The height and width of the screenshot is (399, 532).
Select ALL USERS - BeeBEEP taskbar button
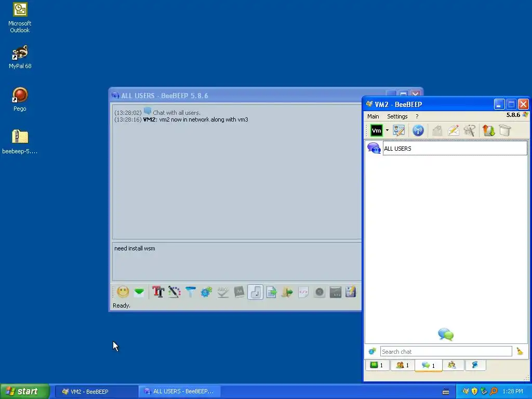(x=180, y=392)
